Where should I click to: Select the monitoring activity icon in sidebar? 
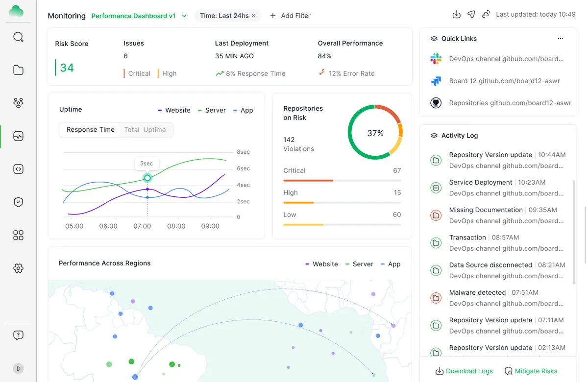point(18,136)
